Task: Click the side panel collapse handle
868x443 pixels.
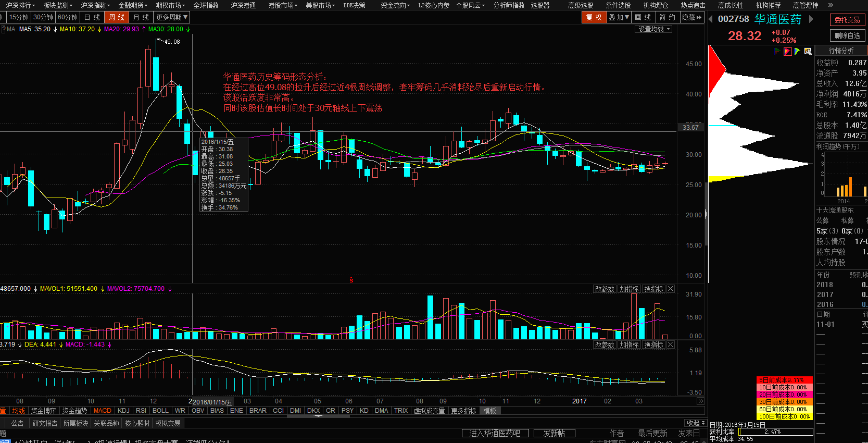Action: (x=706, y=214)
